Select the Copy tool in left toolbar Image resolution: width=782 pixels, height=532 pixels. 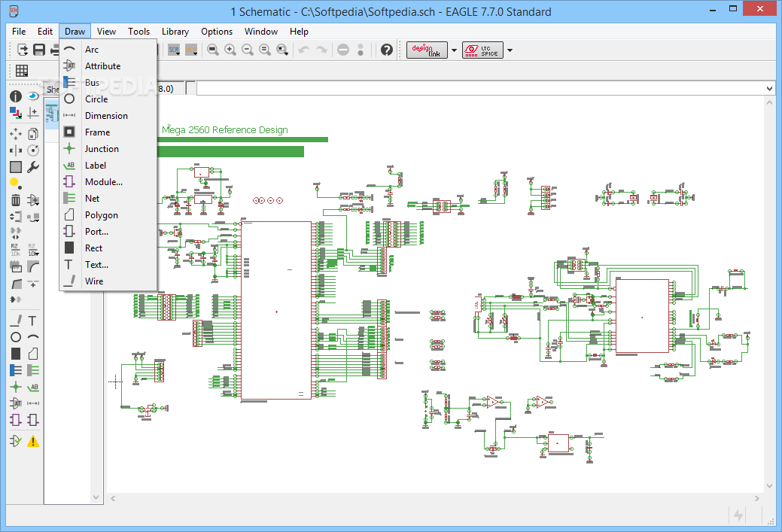pos(33,134)
